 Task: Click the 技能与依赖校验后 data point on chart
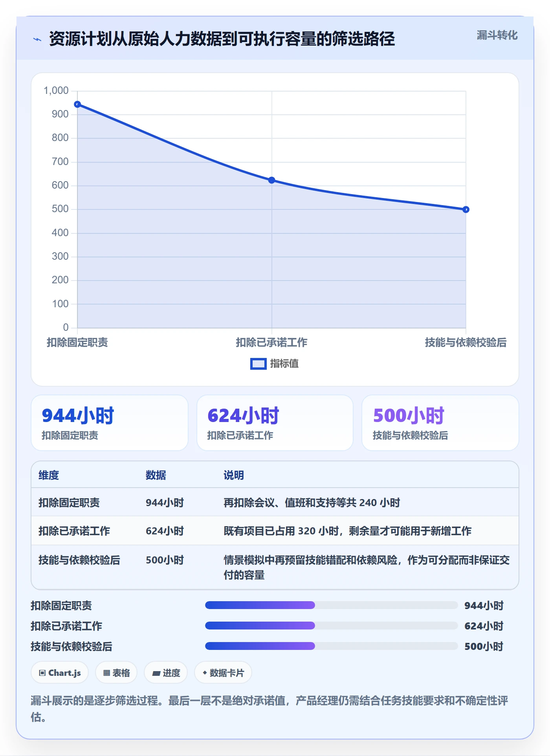tap(466, 209)
